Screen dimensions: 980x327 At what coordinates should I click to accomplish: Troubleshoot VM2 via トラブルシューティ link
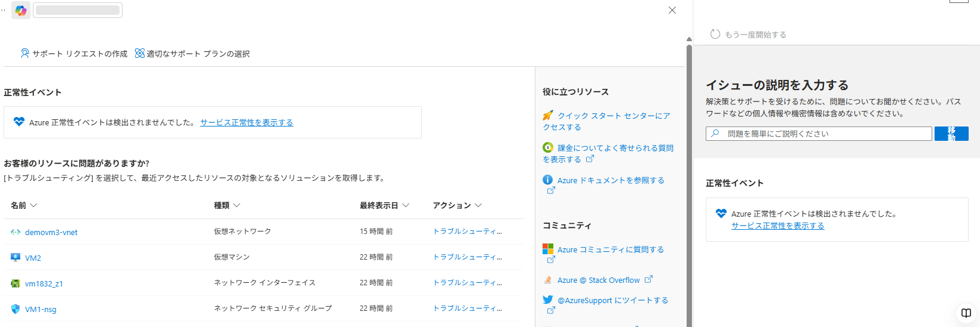tap(467, 257)
